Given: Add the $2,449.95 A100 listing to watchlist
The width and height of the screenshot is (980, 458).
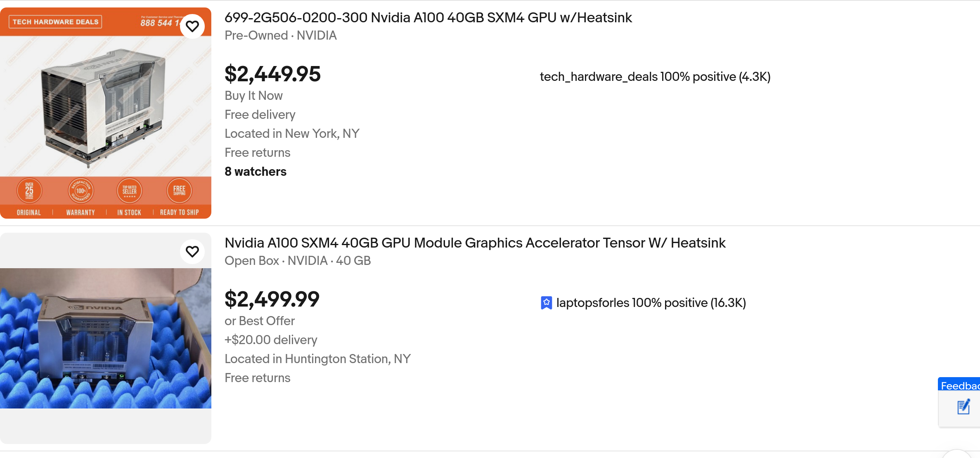Looking at the screenshot, I should pyautogui.click(x=192, y=26).
